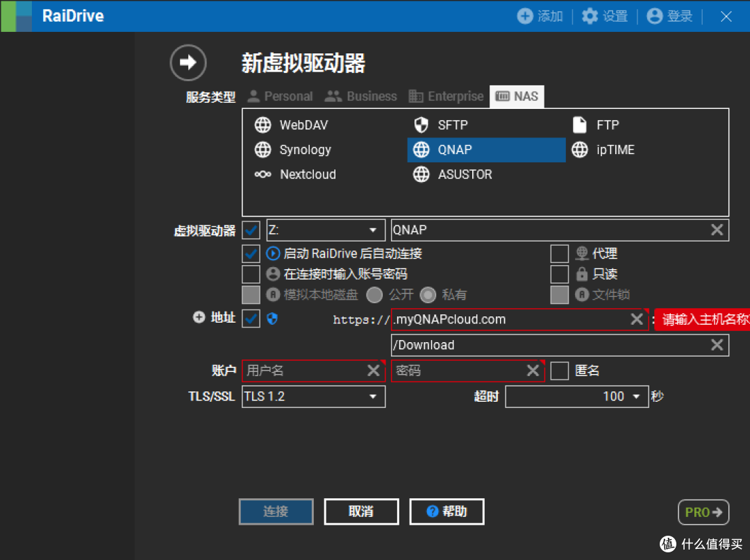Disable the auto-connect on startup checkbox

[x=251, y=253]
